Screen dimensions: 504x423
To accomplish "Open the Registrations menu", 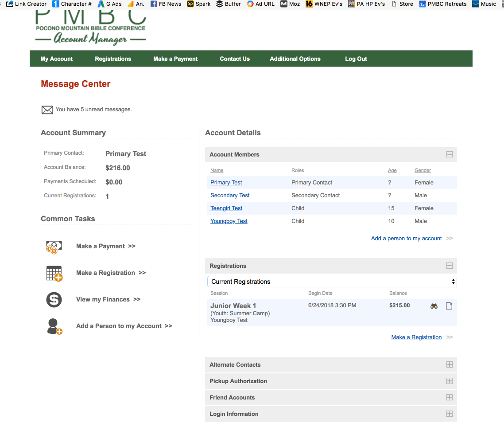I will [x=113, y=59].
